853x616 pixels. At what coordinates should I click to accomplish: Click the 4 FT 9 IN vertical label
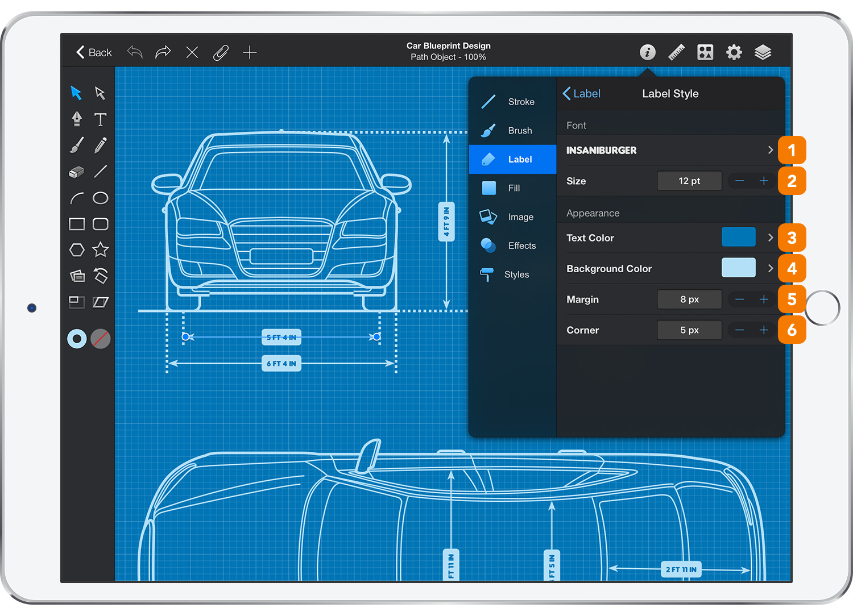click(x=446, y=221)
